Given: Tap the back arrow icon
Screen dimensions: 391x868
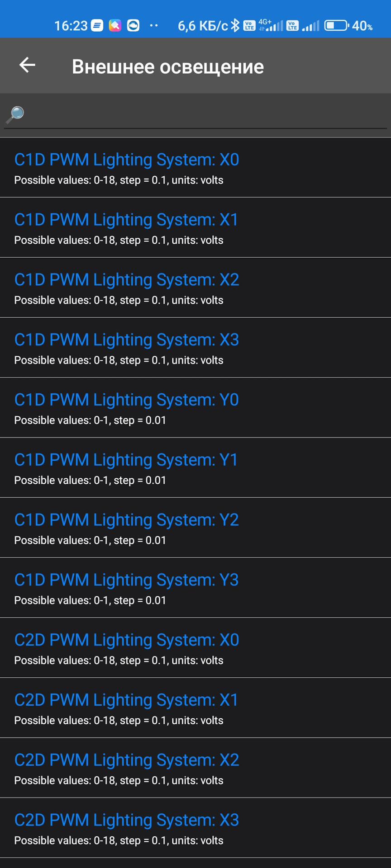Looking at the screenshot, I should (x=27, y=65).
